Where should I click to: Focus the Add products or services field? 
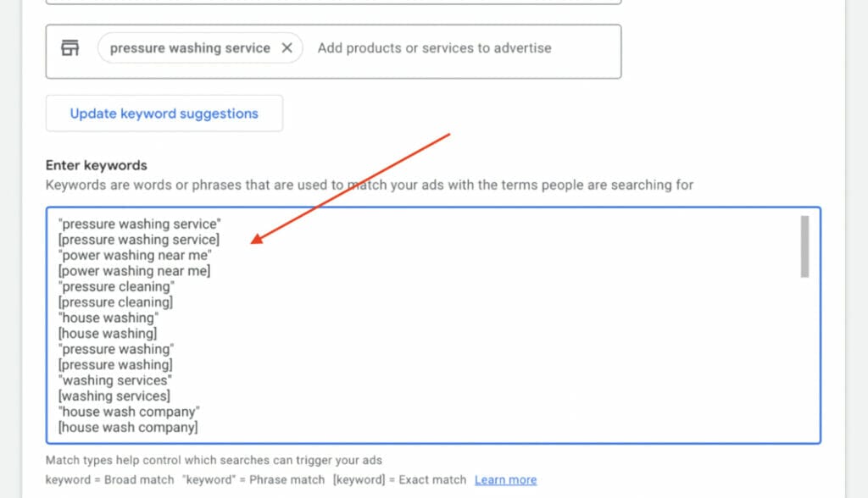pos(434,48)
